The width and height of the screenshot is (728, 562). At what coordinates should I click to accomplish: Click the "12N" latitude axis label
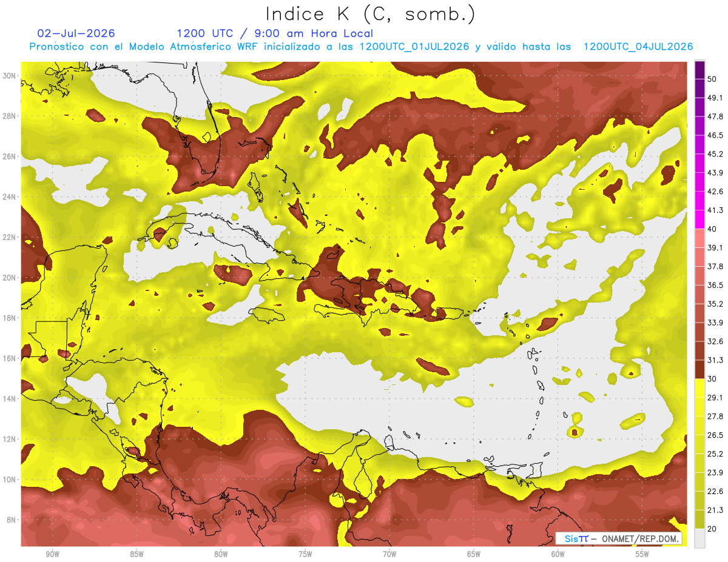click(x=10, y=439)
